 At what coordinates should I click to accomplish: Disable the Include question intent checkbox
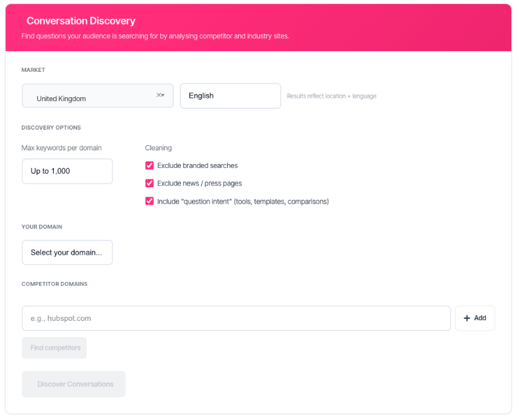pyautogui.click(x=150, y=202)
